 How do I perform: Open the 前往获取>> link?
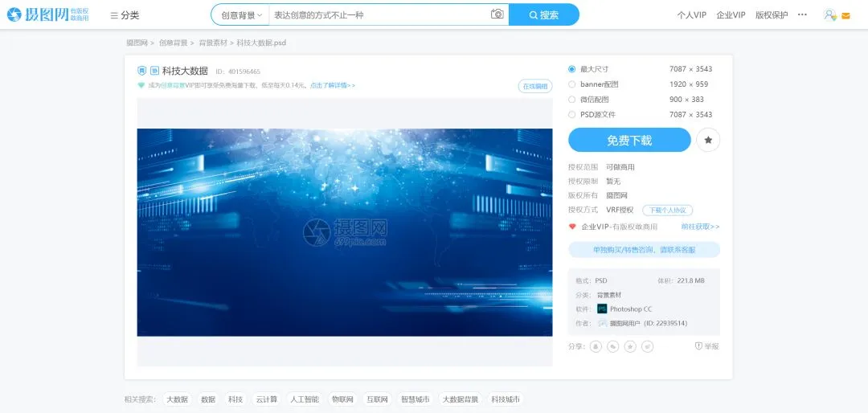coord(700,227)
